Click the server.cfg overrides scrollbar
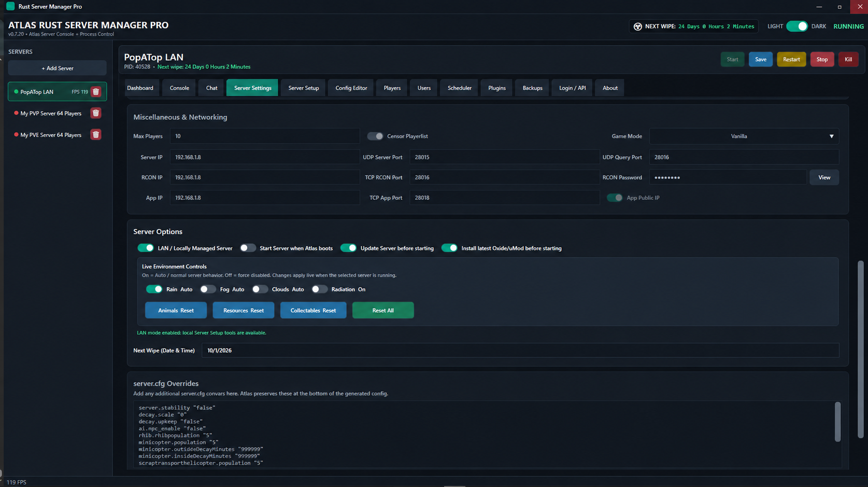The height and width of the screenshot is (487, 868). [x=837, y=422]
